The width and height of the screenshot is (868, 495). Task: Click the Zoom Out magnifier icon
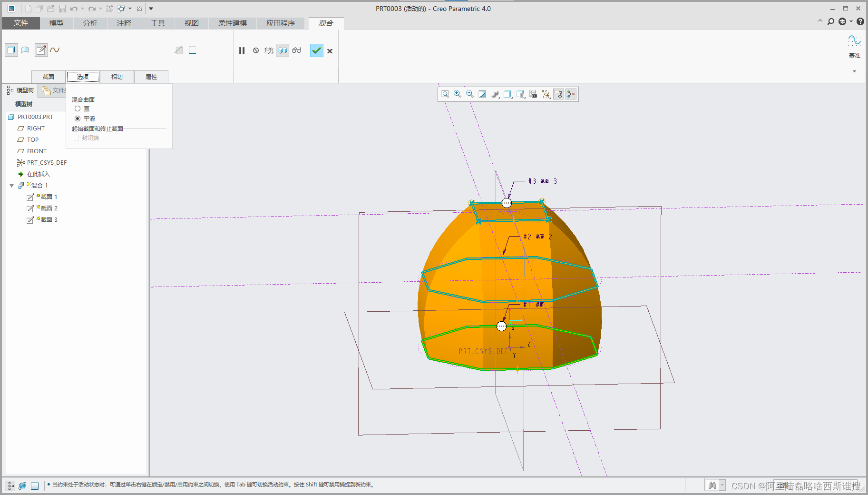pos(470,94)
